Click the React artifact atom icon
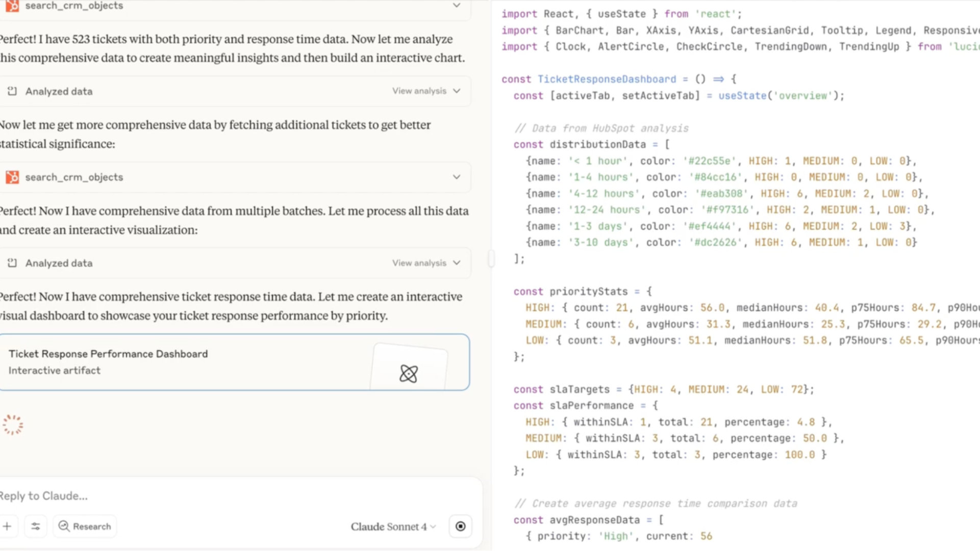 click(408, 374)
